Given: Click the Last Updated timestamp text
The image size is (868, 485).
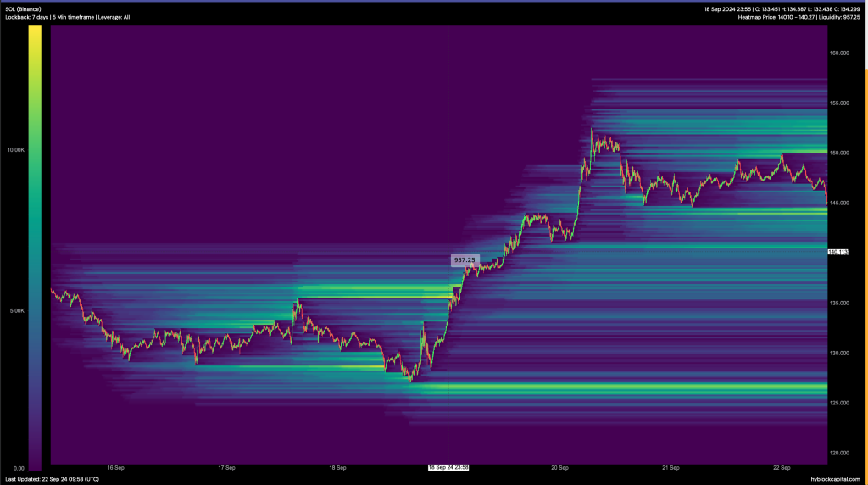Looking at the screenshot, I should tap(52, 479).
